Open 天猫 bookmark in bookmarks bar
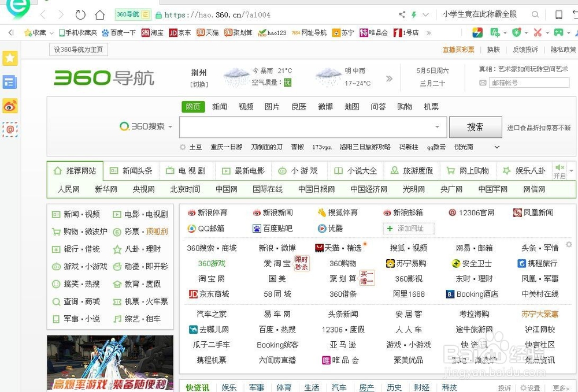Viewport: 578px width, 392px height. (208, 33)
